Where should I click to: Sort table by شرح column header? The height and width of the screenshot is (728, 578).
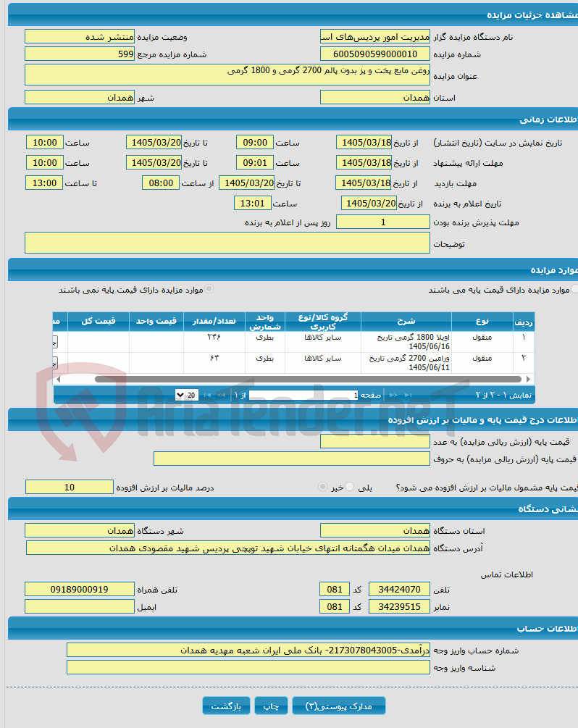click(406, 322)
